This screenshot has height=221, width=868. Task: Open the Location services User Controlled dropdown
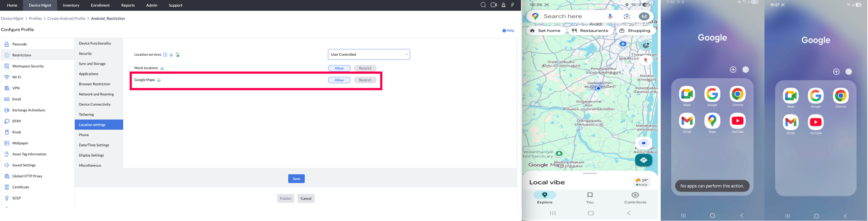[369, 54]
